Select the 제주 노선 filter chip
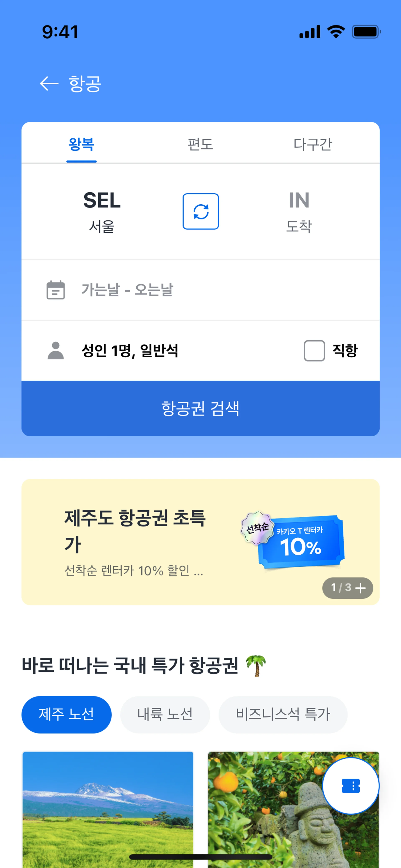 [66, 714]
